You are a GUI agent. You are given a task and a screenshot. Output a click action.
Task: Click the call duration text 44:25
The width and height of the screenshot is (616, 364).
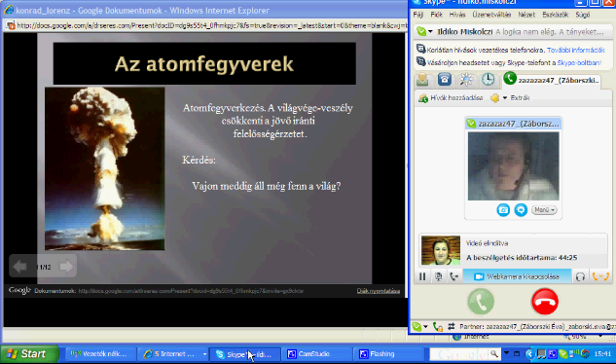tap(522, 258)
